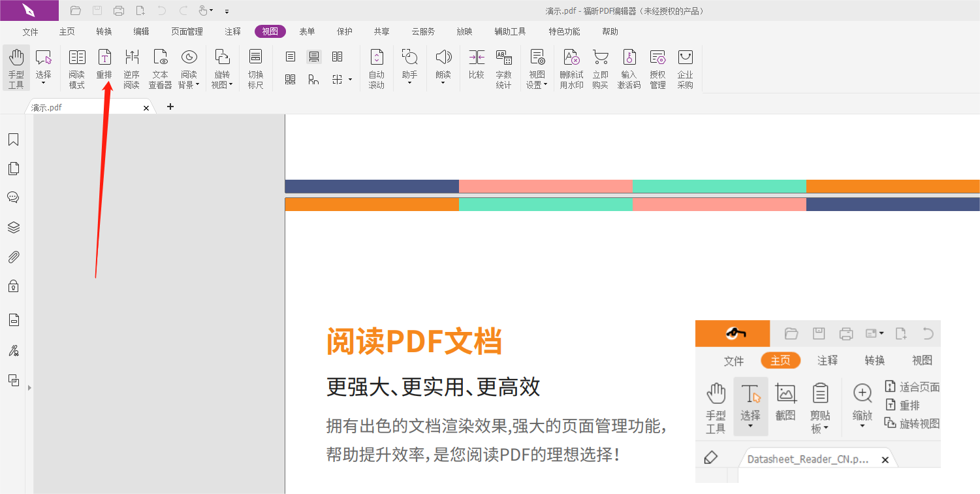This screenshot has height=494, width=980.
Task: Open a new tab with the plus button
Action: point(170,107)
